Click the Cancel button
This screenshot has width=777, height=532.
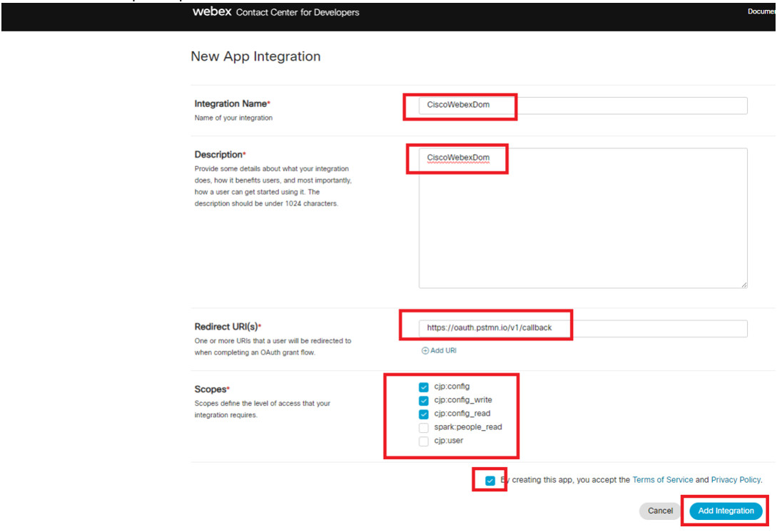point(660,511)
